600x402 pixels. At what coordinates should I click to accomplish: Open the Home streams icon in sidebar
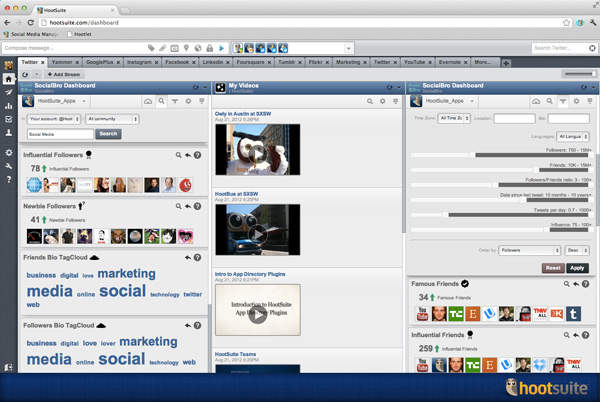coord(8,79)
